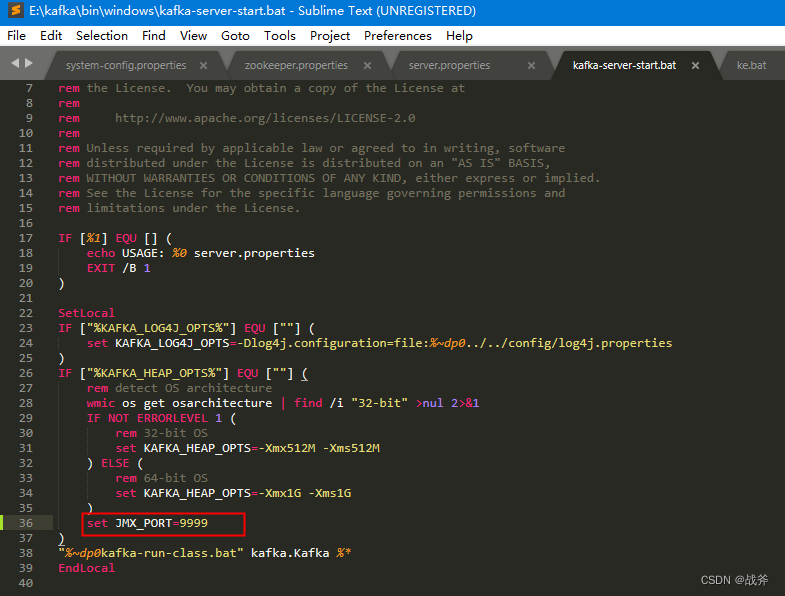
Task: Close the server.properties tab
Action: [531, 66]
